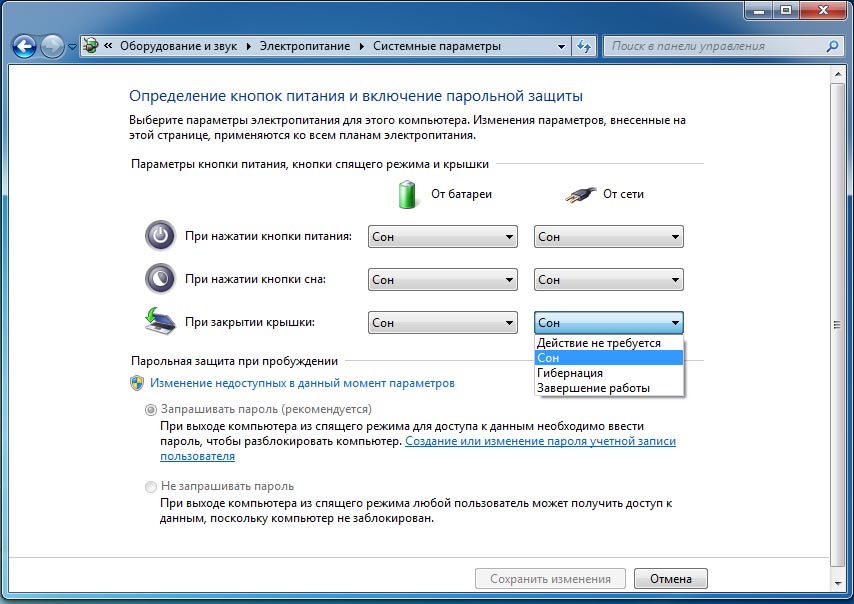Open 'Изменение недоступных в данный момент параметров' link
854x604 pixels.
click(302, 383)
